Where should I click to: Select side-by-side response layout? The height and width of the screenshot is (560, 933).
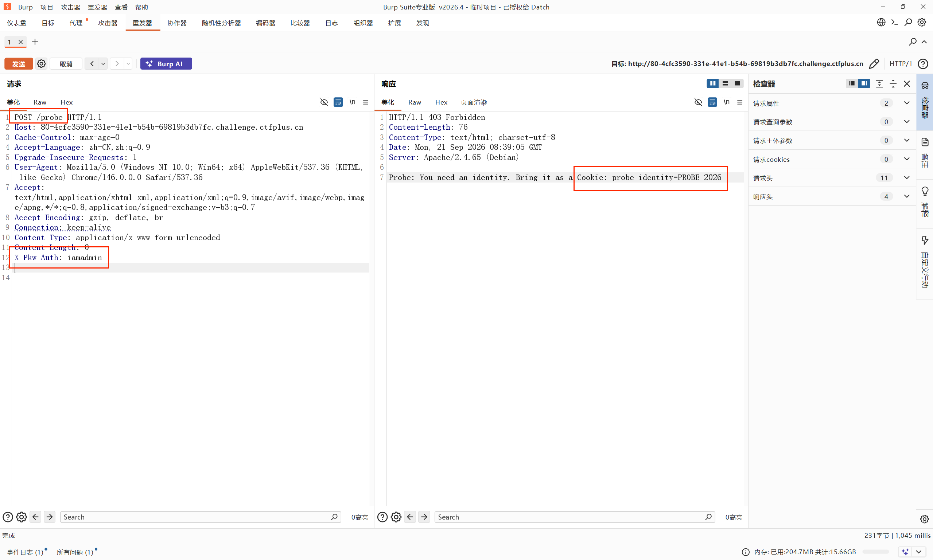click(x=712, y=83)
